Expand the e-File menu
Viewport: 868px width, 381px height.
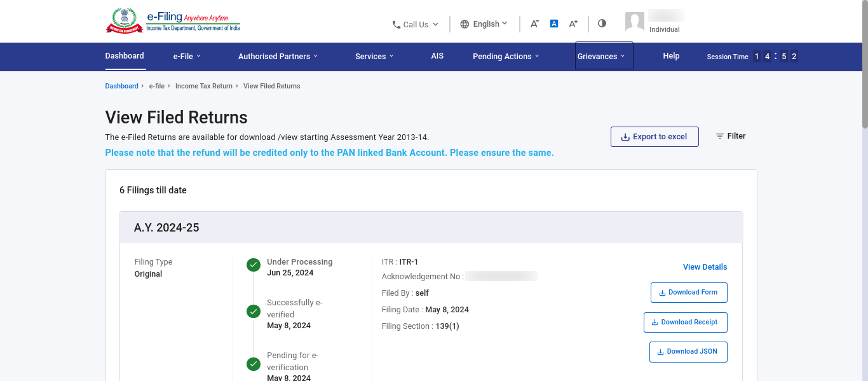(x=187, y=57)
